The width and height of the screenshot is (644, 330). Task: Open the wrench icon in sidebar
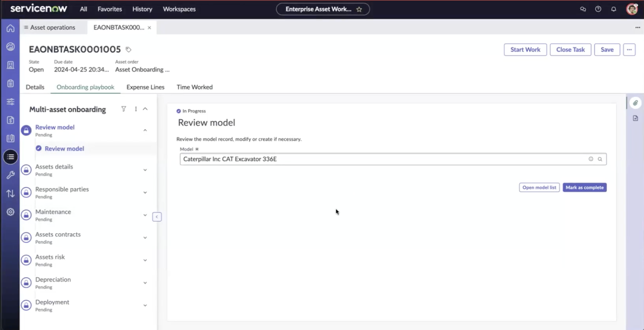point(10,175)
